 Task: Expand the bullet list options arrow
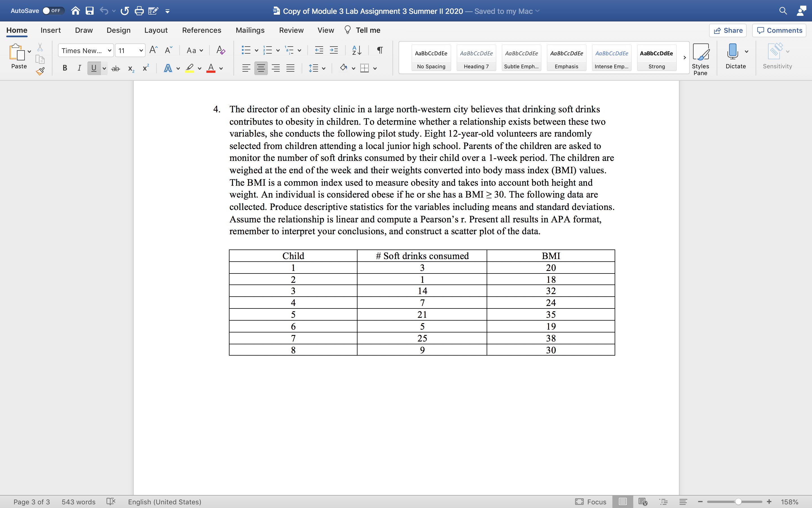[x=256, y=51]
